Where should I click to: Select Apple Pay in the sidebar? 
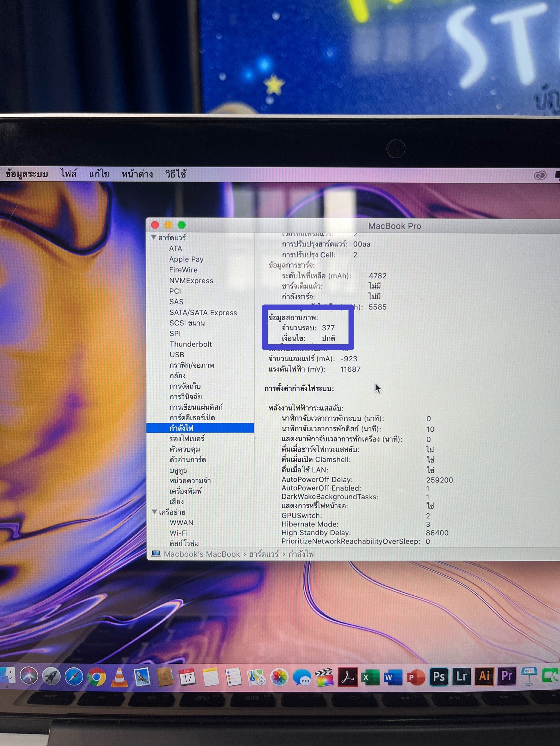click(186, 259)
